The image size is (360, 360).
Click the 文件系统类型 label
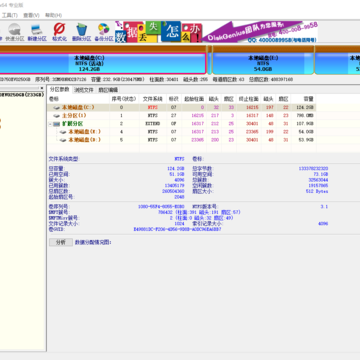click(x=64, y=159)
